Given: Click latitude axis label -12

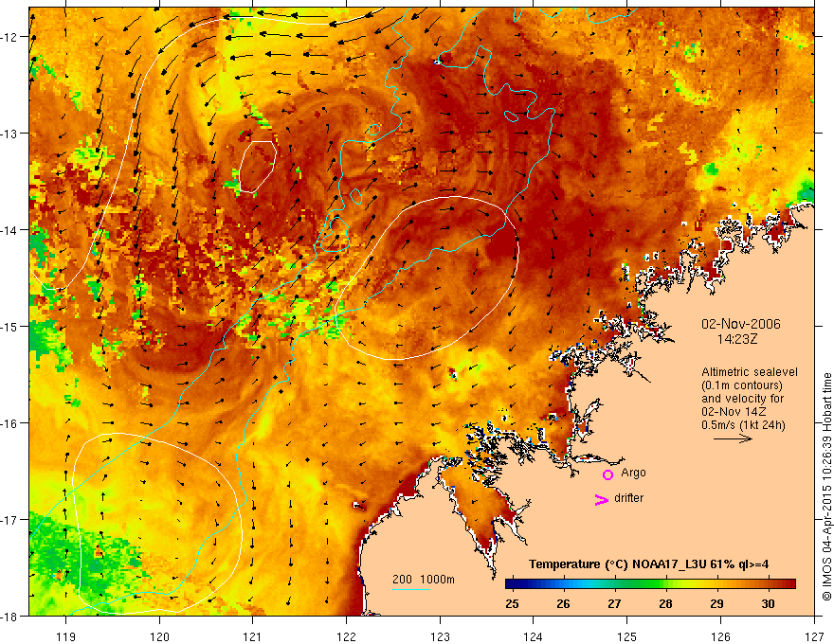Looking at the screenshot, I should pyautogui.click(x=9, y=37).
